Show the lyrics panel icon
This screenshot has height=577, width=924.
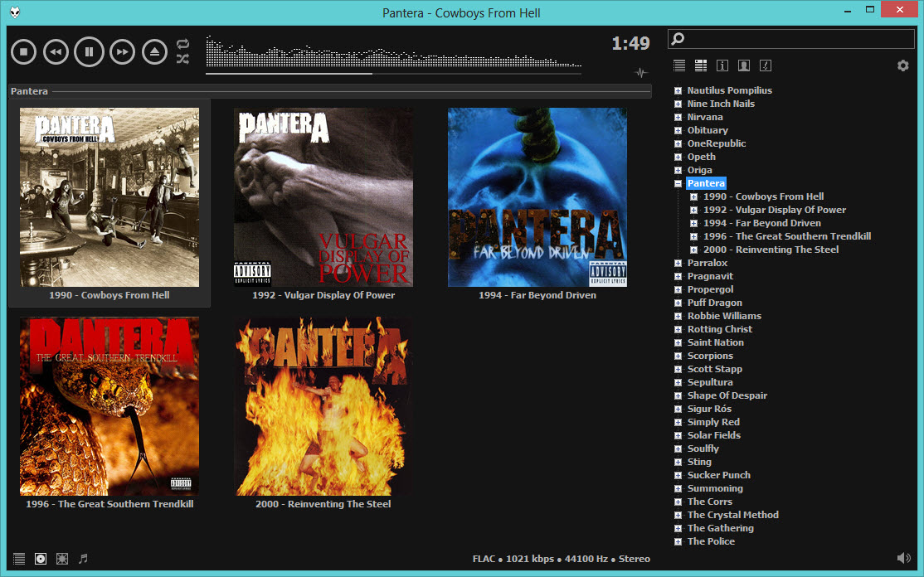point(766,65)
